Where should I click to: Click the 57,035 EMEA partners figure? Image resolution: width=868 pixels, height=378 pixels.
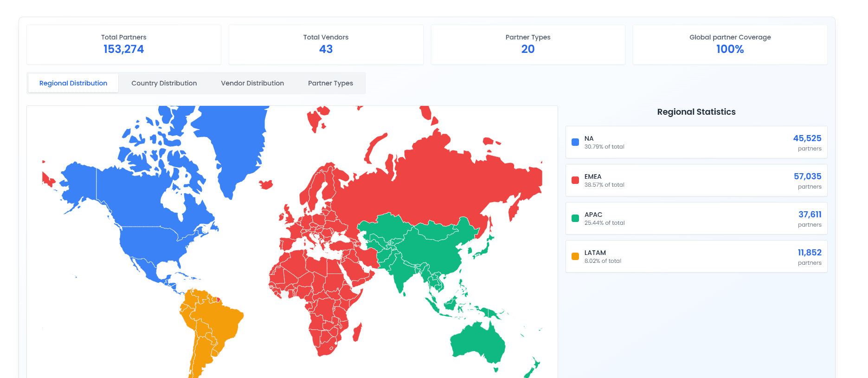click(807, 176)
